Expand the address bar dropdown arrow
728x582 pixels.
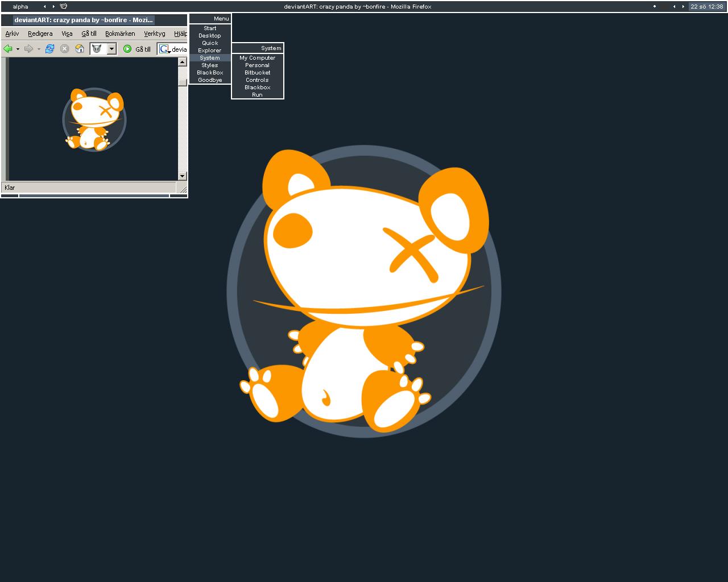111,49
